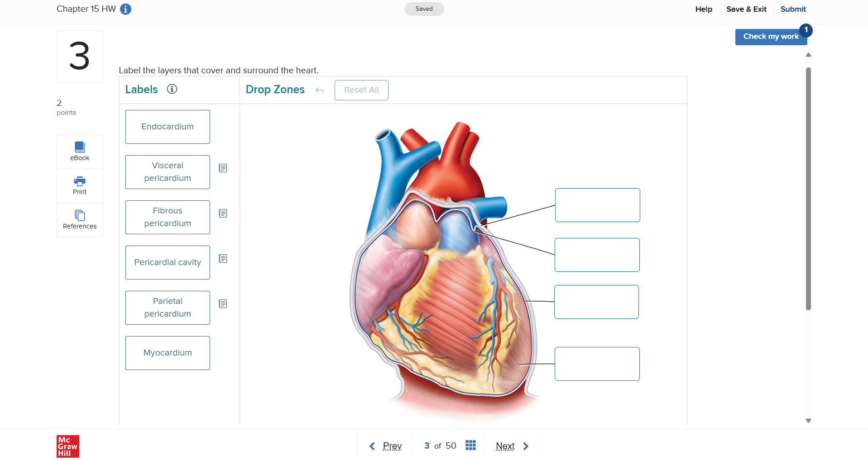
Task: Undo the last label drop
Action: coord(319,90)
